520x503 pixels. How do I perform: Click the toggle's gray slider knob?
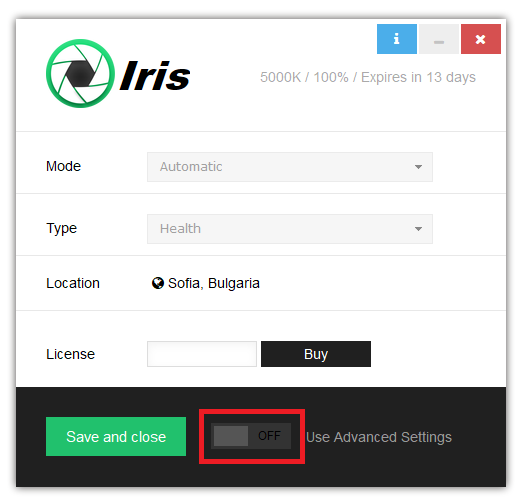231,436
